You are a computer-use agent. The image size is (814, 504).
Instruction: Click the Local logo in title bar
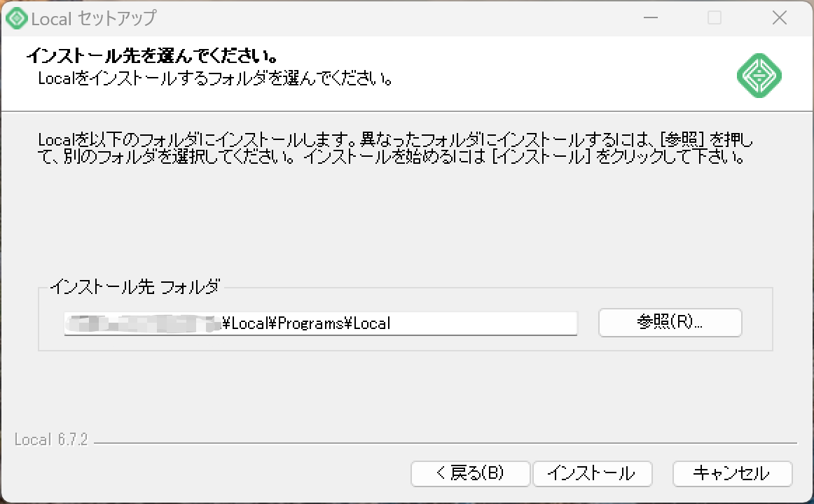point(16,18)
